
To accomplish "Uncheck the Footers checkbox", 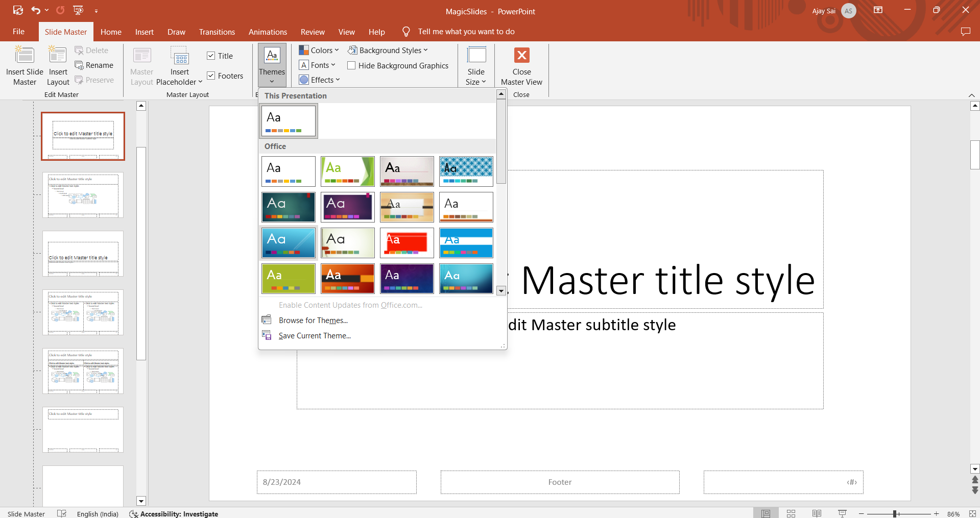I will 211,76.
